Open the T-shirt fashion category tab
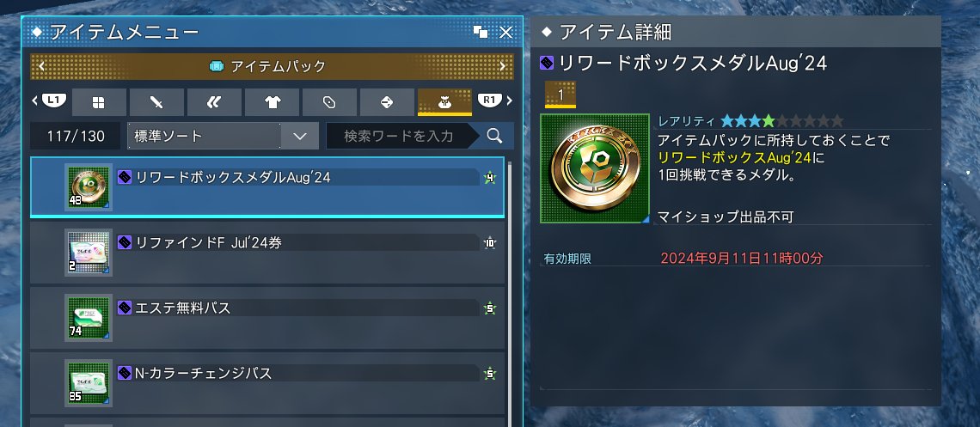 pos(272,102)
